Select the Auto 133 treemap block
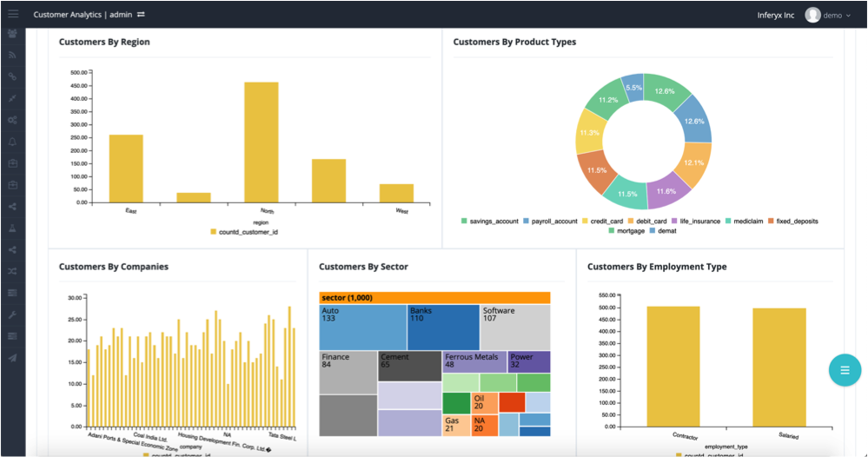868x457 pixels. click(x=363, y=327)
